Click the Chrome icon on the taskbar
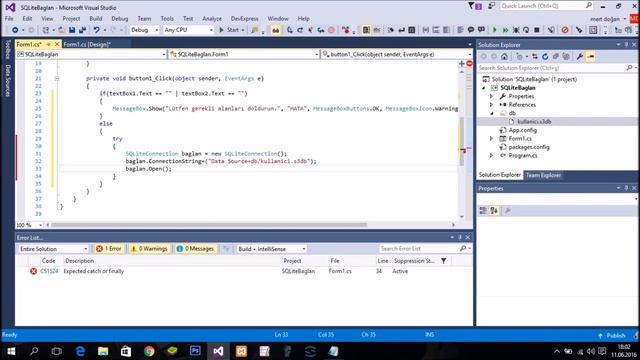Image resolution: width=640 pixels, height=360 pixels. [149, 351]
